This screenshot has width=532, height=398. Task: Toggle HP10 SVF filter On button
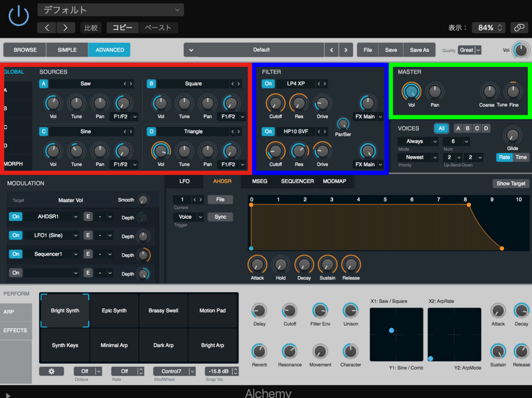coord(268,131)
